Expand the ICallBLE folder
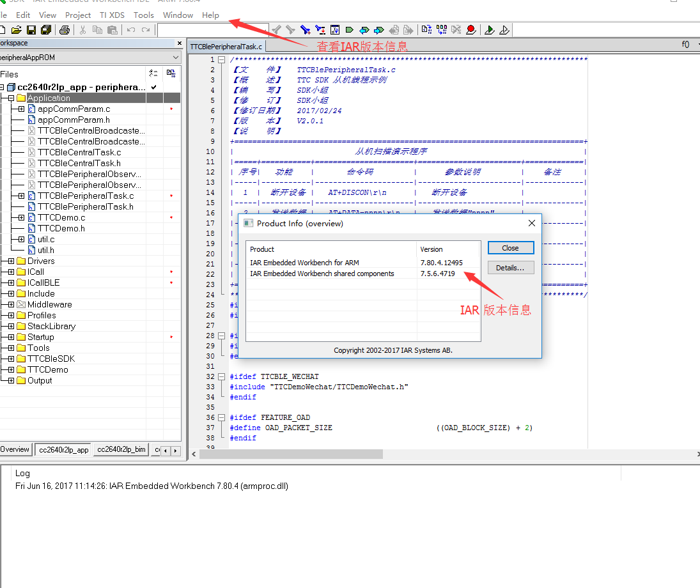Viewport: 700px width, 588px height. click(11, 282)
